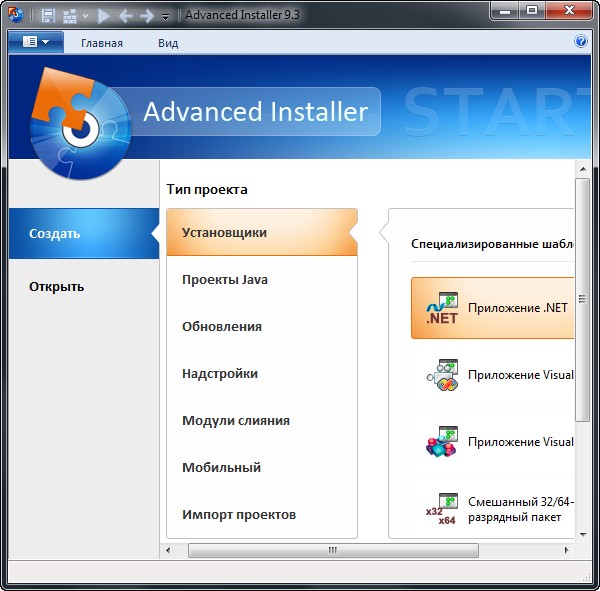Open help via the blue question mark icon
600x591 pixels.
click(x=581, y=42)
